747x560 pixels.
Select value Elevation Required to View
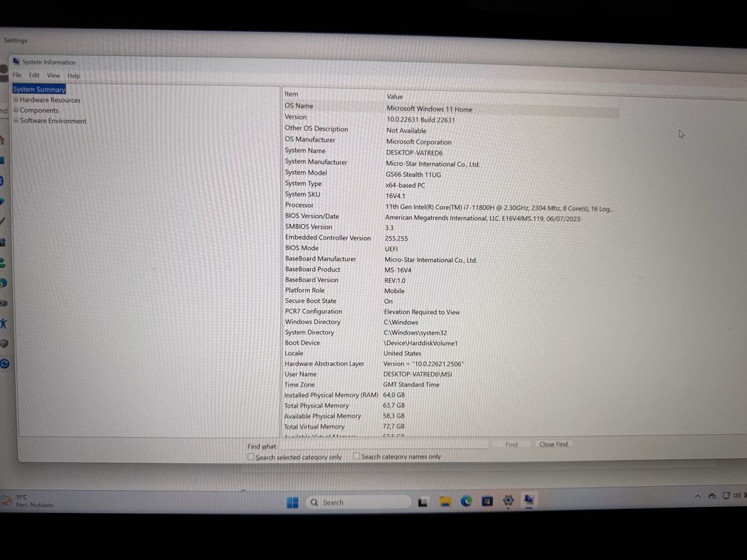421,312
